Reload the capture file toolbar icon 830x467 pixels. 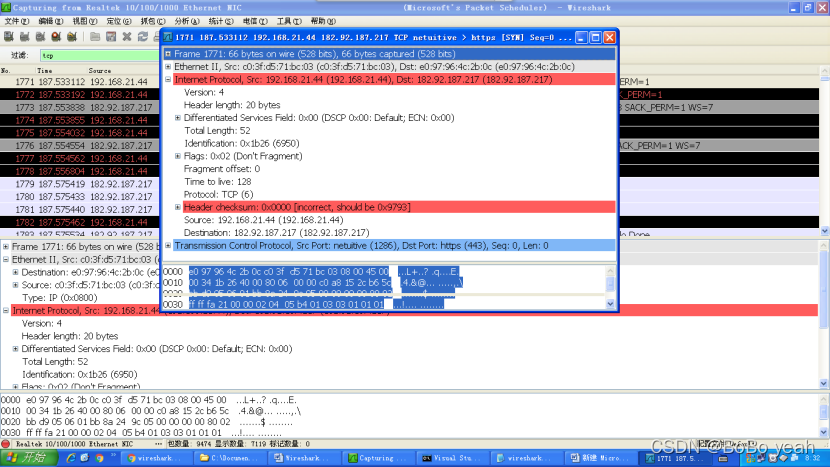(142, 37)
